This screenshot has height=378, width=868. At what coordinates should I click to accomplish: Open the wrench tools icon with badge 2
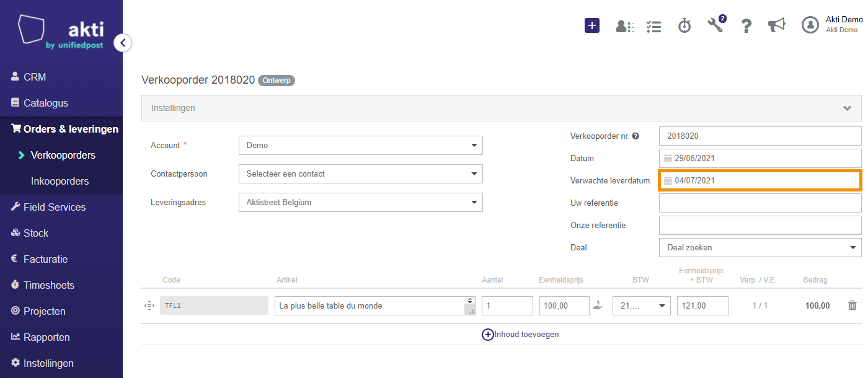coord(716,25)
